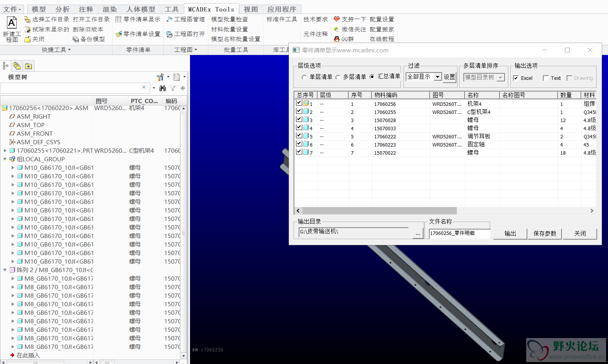The width and height of the screenshot is (608, 364).
Task: Toggle the Excel output checkbox
Action: point(516,78)
